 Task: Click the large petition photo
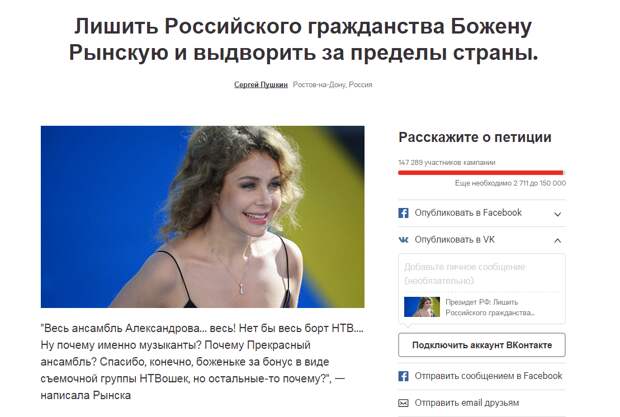click(x=202, y=217)
